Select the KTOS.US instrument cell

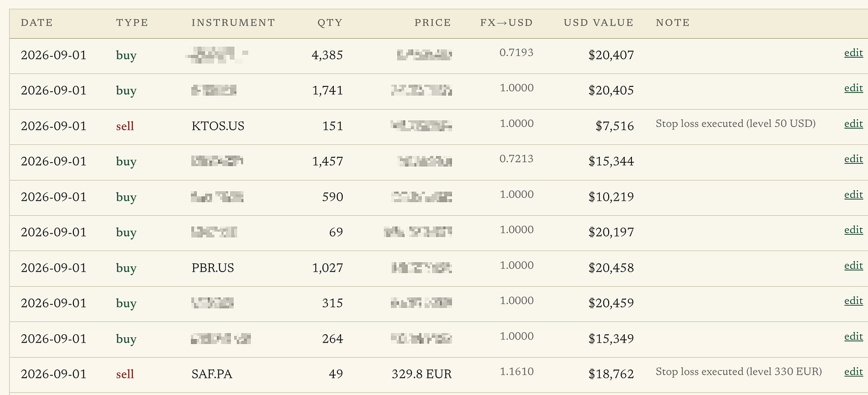(218, 126)
